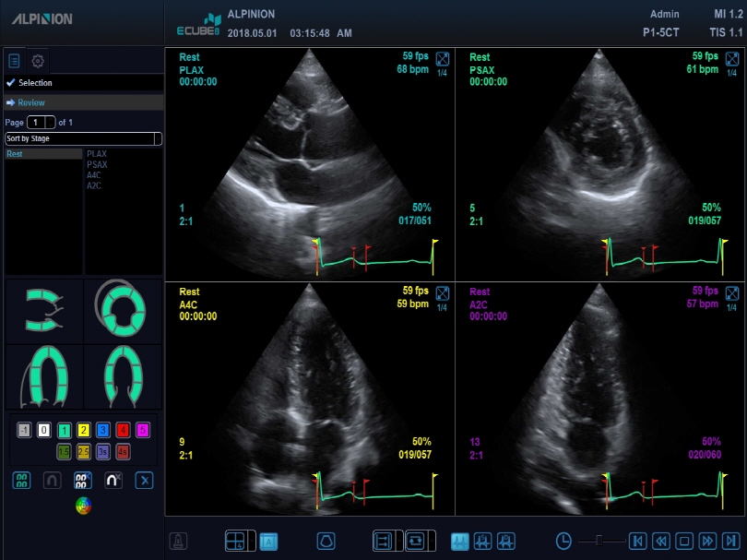Click the stop playback button
Screen dimensions: 747x560
point(684,541)
